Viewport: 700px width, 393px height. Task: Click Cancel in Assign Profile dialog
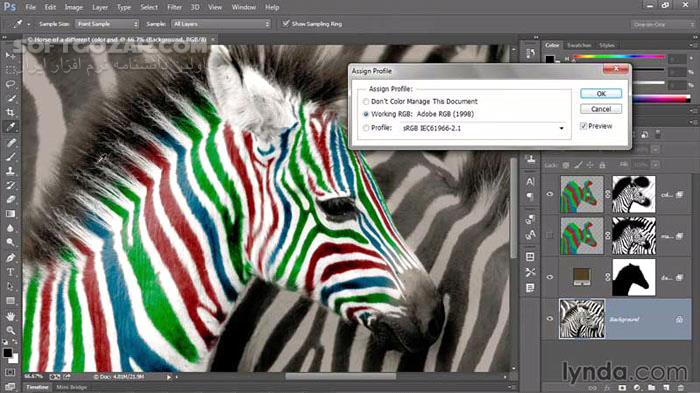pyautogui.click(x=601, y=109)
